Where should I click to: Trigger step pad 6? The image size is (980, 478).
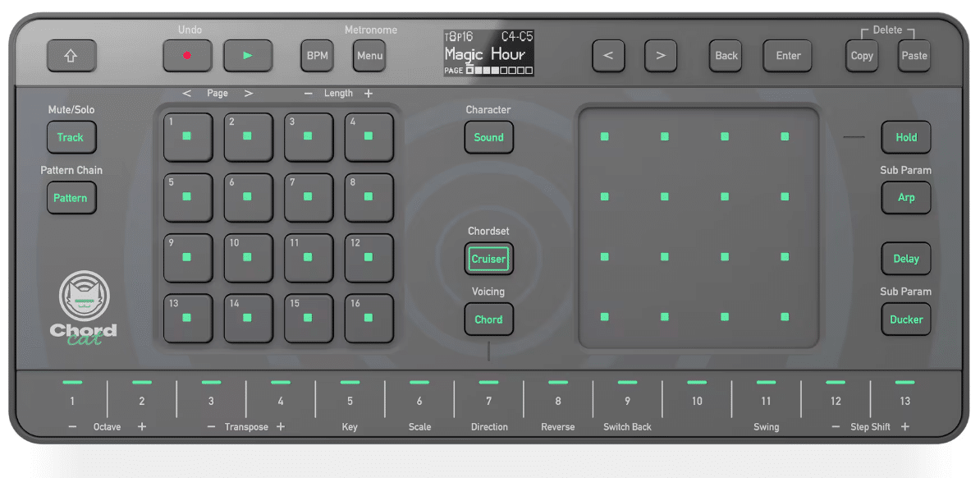pos(248,198)
